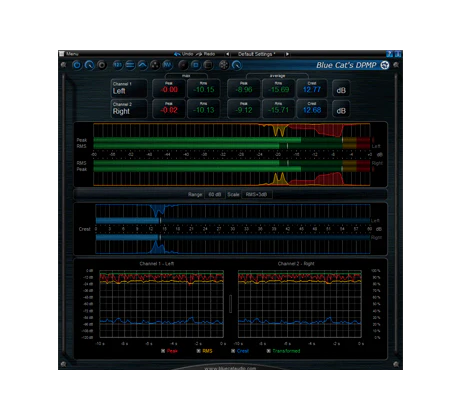The image size is (460, 416).
Task: Click the dark ring icon in toolbar
Action: (x=102, y=65)
